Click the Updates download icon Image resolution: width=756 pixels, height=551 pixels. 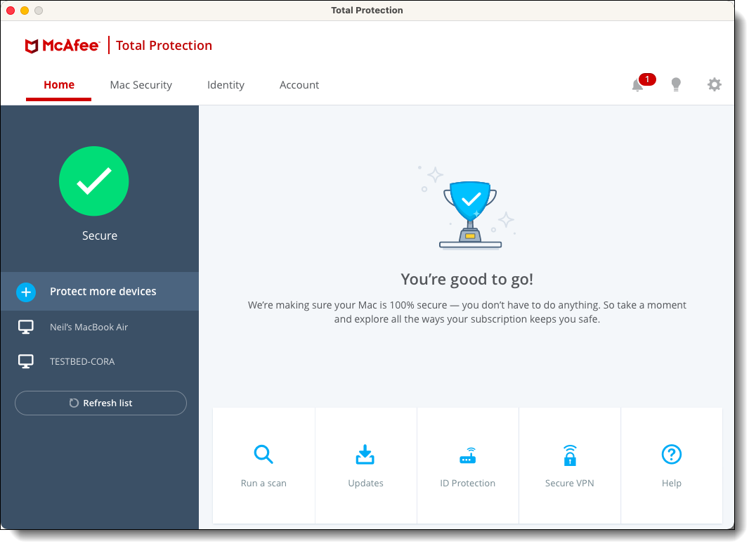365,455
